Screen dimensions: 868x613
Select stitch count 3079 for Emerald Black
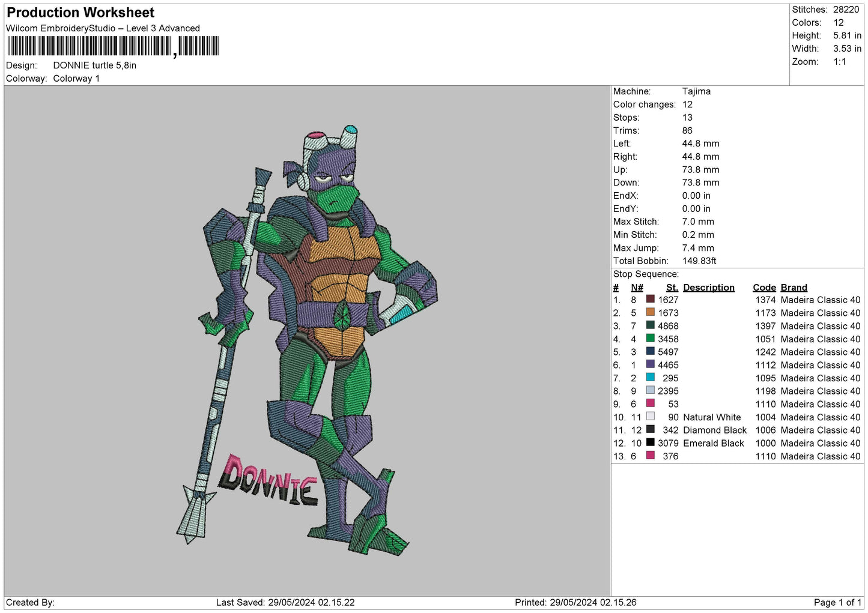668,443
